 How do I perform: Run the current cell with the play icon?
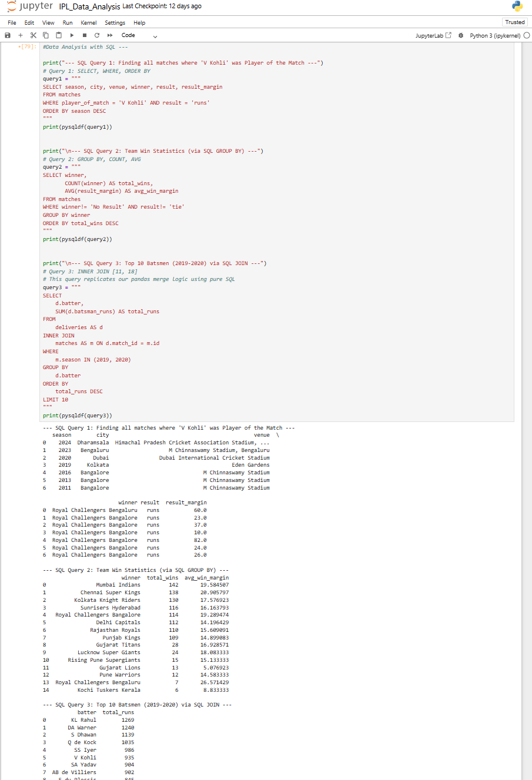click(x=71, y=35)
